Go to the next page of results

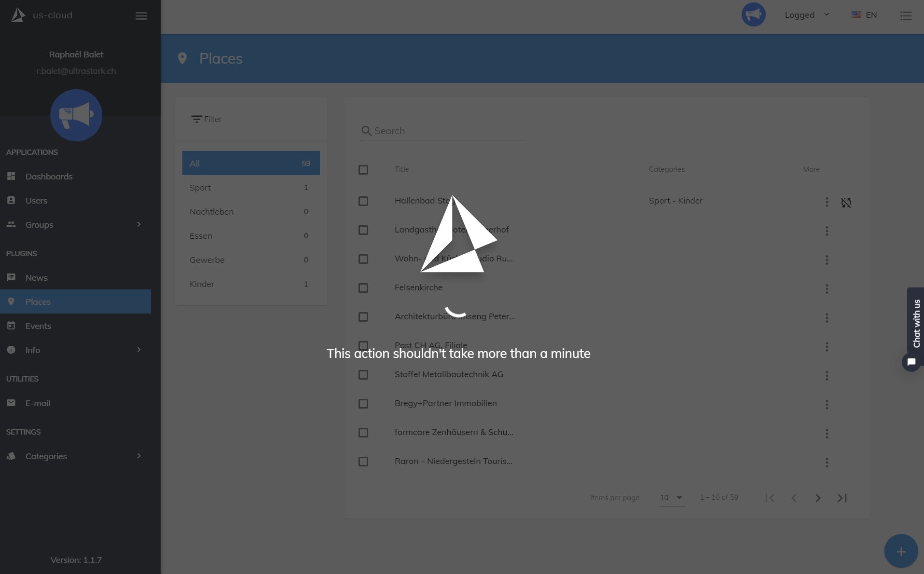(x=817, y=498)
